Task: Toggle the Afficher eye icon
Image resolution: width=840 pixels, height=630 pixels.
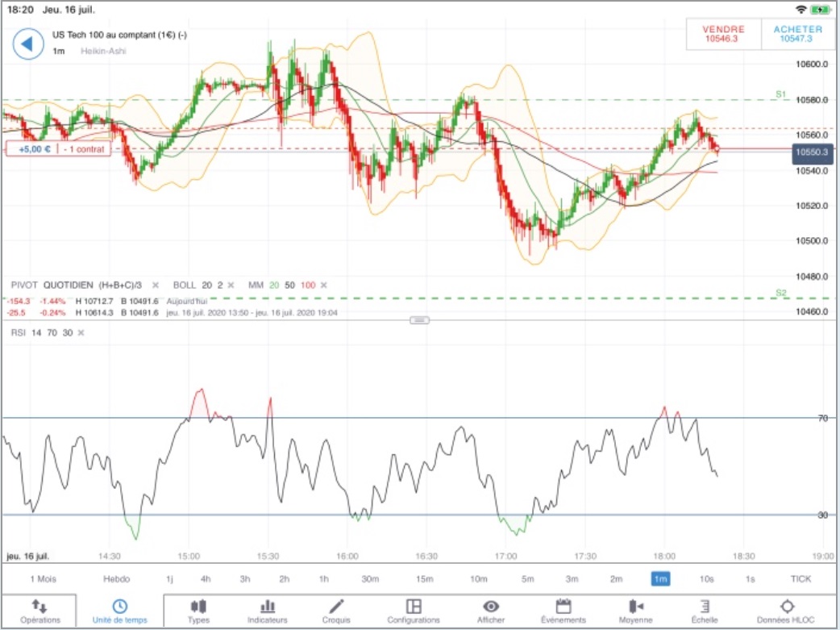Action: tap(491, 607)
